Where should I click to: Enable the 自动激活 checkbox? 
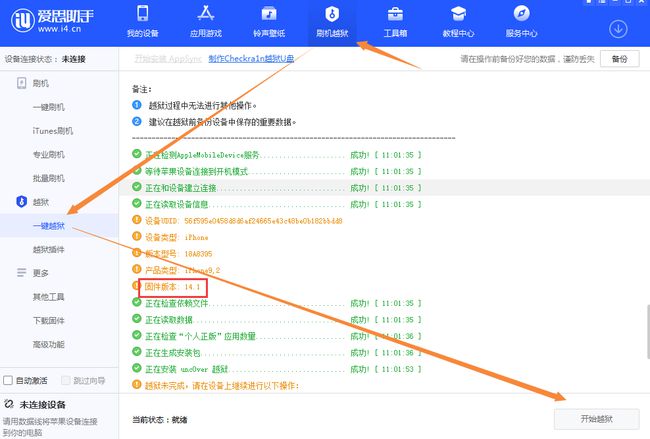pos(8,380)
